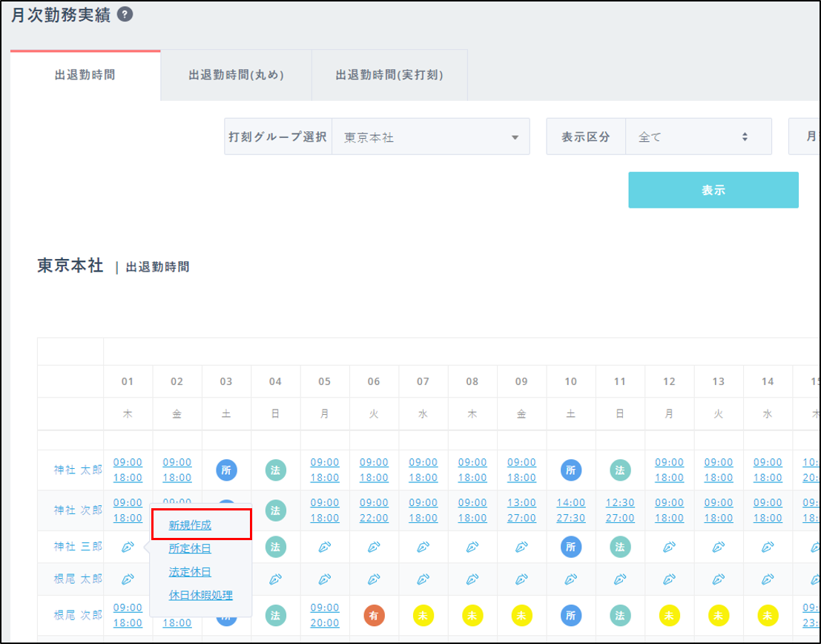
Task: Click pen icon for 神社 三郎 on day 13
Action: [718, 547]
